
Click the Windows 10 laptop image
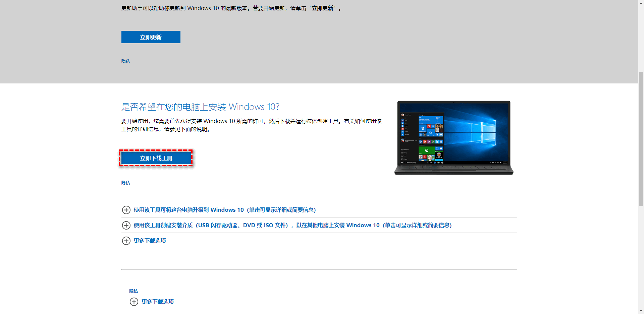click(454, 138)
